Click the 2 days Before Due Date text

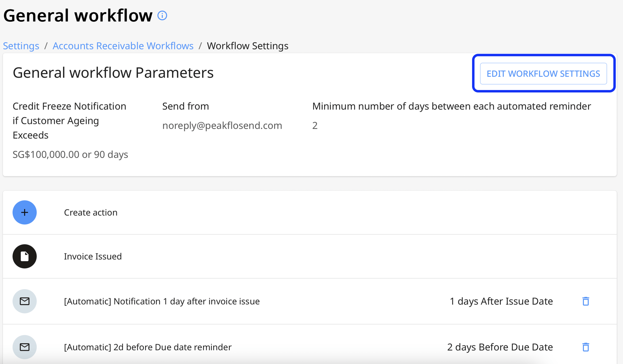coord(500,347)
